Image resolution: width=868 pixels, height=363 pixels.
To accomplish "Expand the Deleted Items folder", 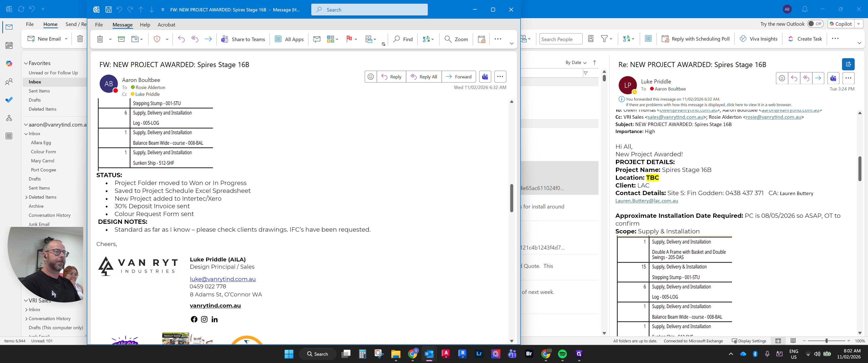I will (26, 197).
